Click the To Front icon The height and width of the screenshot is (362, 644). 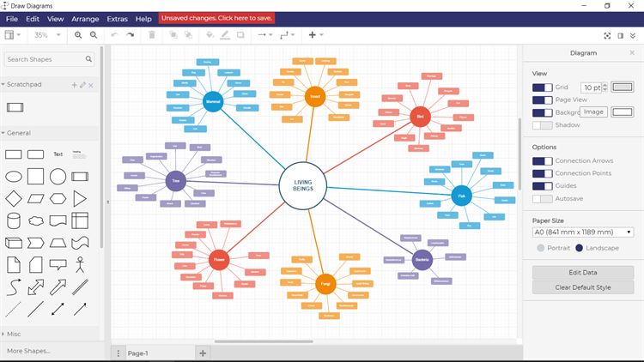point(173,35)
